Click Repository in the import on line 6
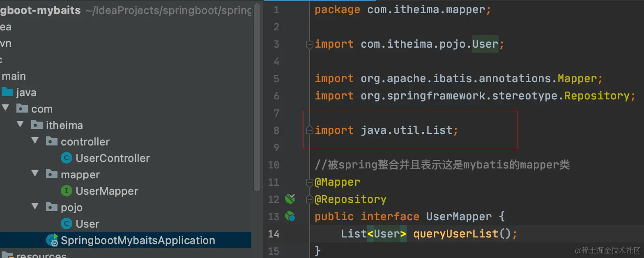Viewport: 644px width, 258px height. 596,96
